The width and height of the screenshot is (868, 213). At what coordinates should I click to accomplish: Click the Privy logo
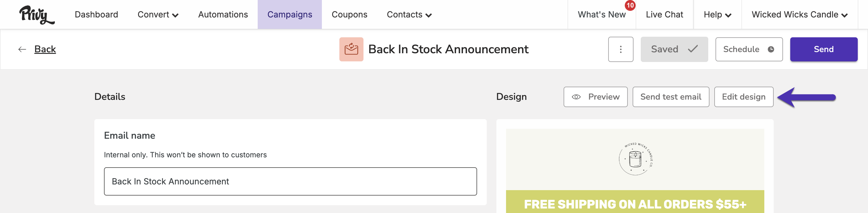tap(37, 15)
